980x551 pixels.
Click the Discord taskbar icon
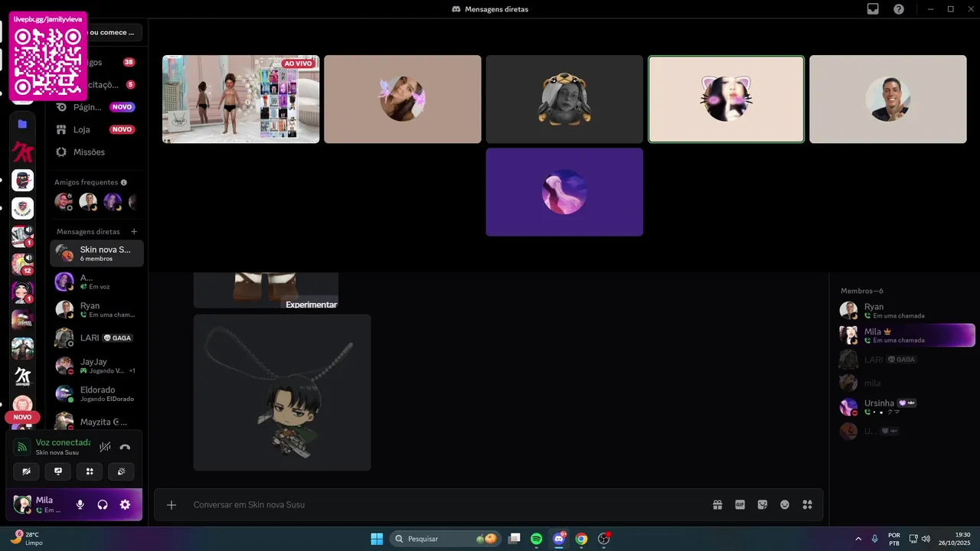pyautogui.click(x=559, y=539)
